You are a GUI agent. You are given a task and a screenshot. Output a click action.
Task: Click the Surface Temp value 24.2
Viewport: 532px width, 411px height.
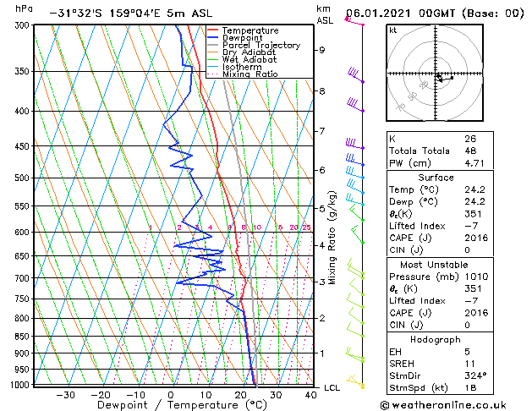pyautogui.click(x=474, y=189)
